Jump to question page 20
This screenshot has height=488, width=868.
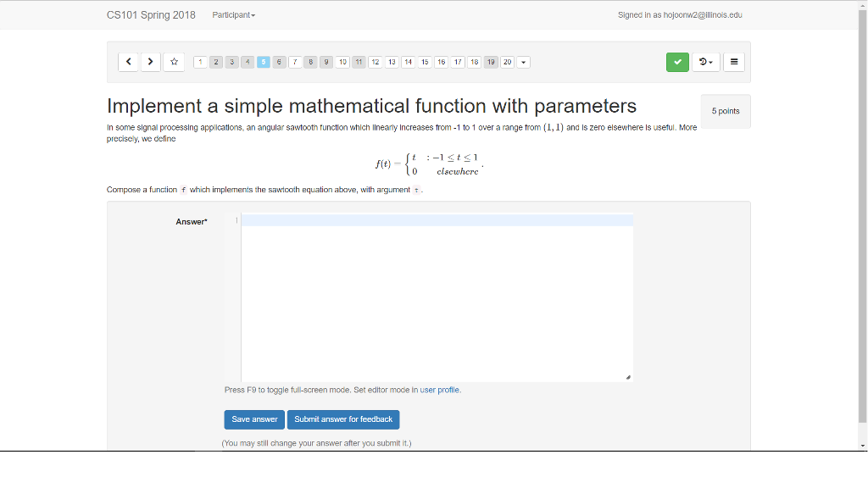[x=507, y=62]
